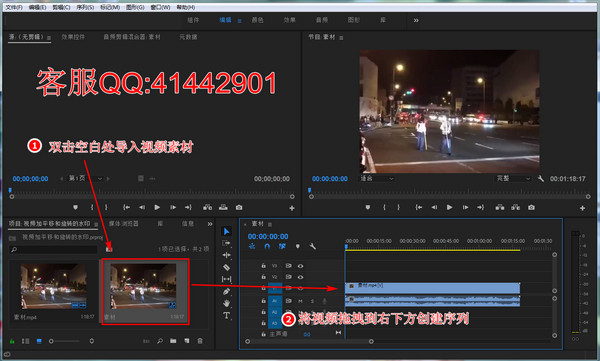Screen dimensions: 600x361
Task: Open 标记(M) menu
Action: tap(110, 7)
